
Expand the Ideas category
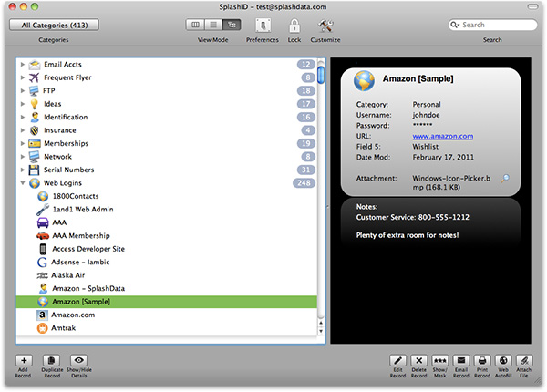click(22, 104)
